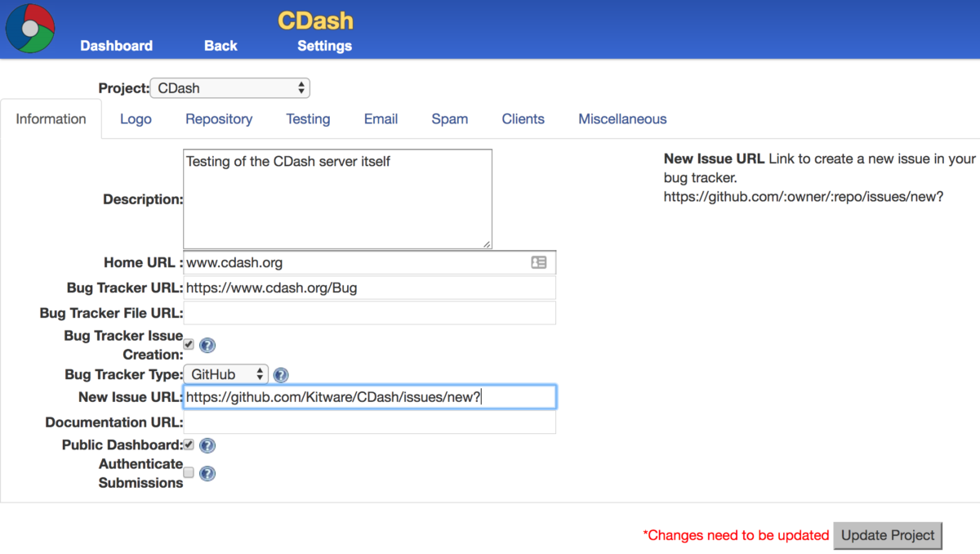Open the Email settings tab
Screen dimensions: 980x554
381,118
